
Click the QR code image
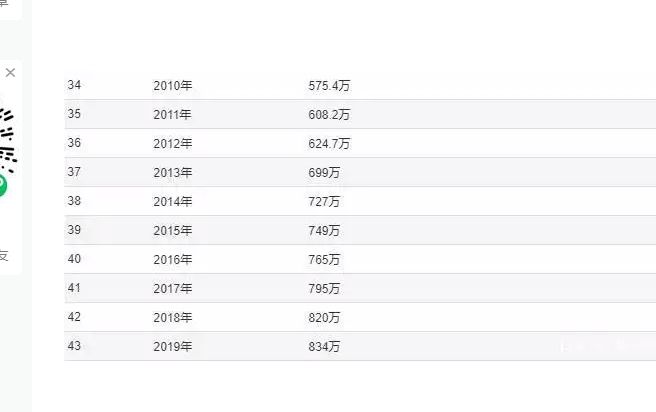point(8,140)
